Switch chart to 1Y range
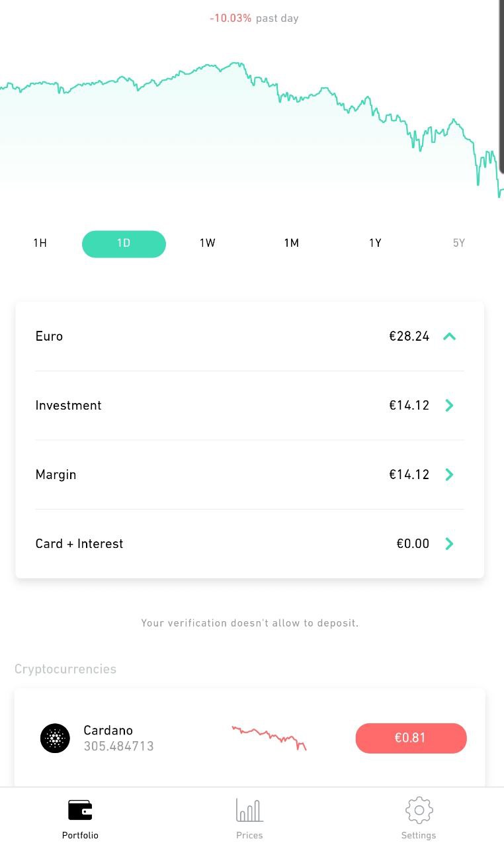Screen dimensions: 504x847 375,244
